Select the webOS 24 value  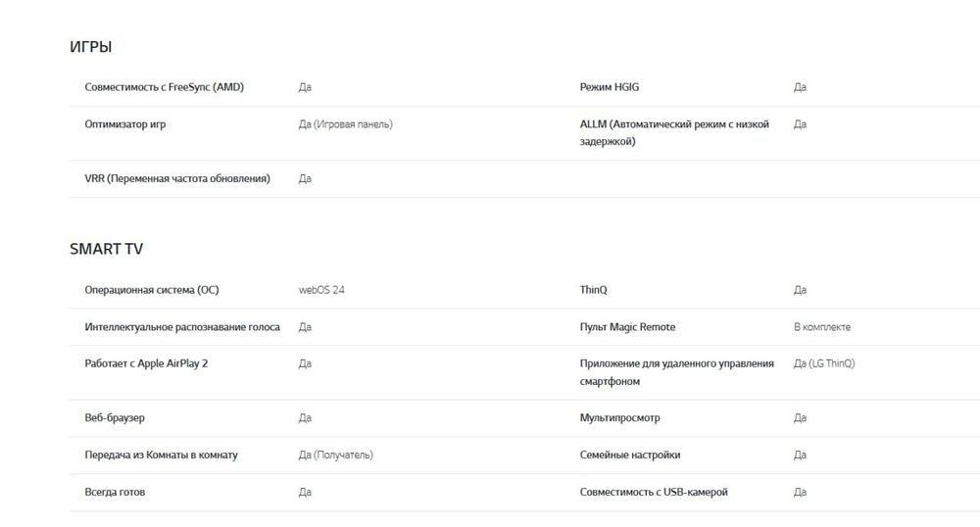(321, 290)
